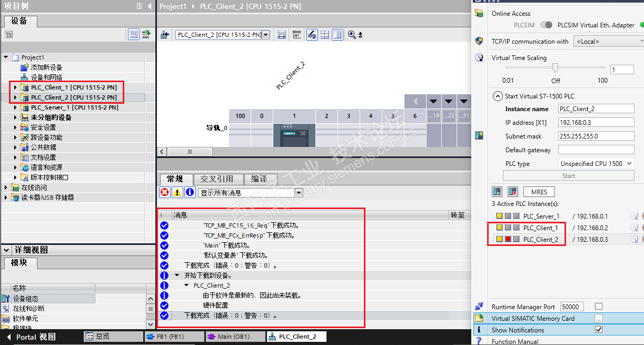Open the FB1 (FB1) editor tab
The image size is (644, 345).
click(174, 337)
